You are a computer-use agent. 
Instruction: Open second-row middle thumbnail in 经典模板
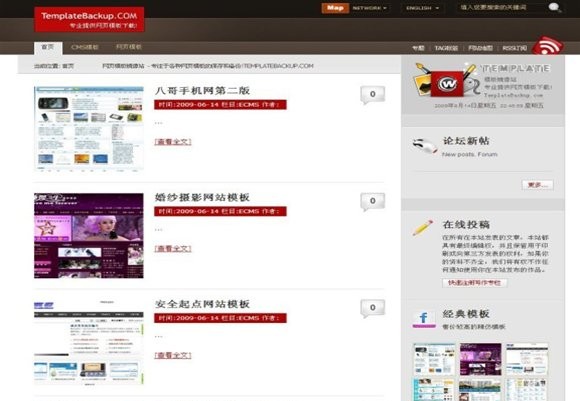pyautogui.click(x=480, y=390)
